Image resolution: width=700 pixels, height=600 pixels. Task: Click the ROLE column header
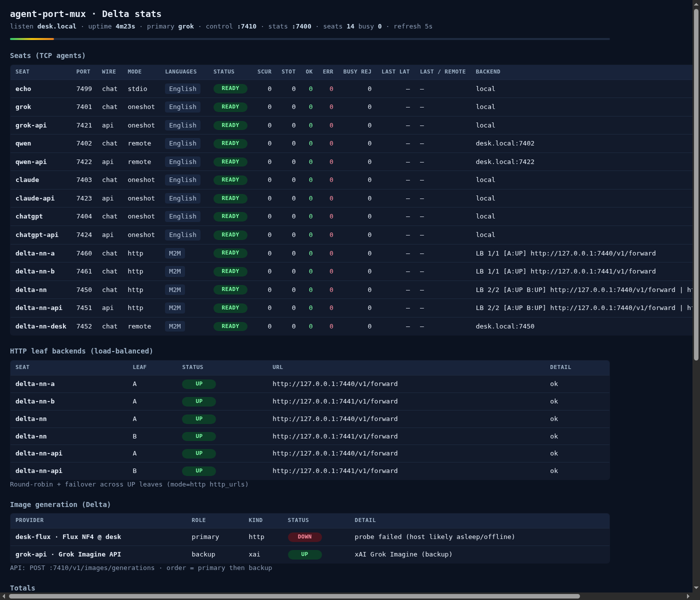pos(198,520)
